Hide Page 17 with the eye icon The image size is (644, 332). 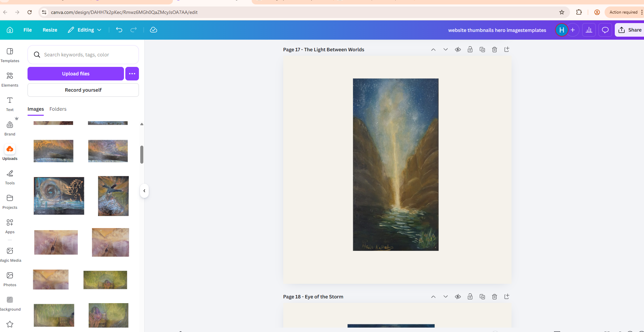[x=458, y=50]
